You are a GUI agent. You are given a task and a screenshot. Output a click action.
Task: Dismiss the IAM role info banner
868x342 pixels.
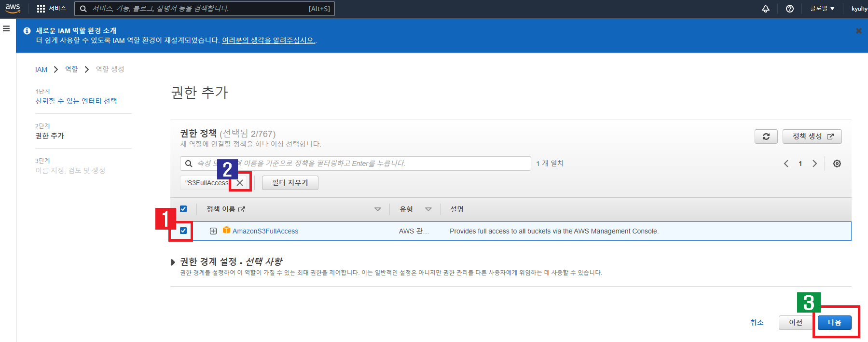pyautogui.click(x=859, y=31)
